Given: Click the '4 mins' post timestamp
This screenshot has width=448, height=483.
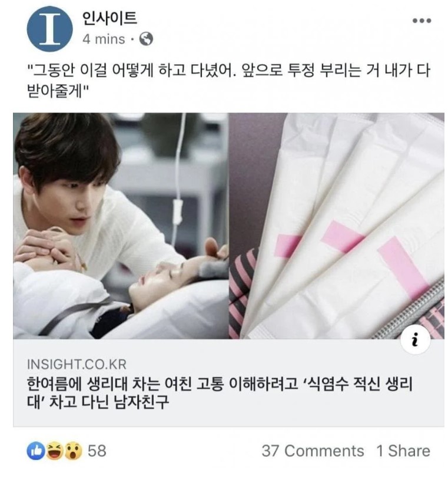Looking at the screenshot, I should 104,39.
